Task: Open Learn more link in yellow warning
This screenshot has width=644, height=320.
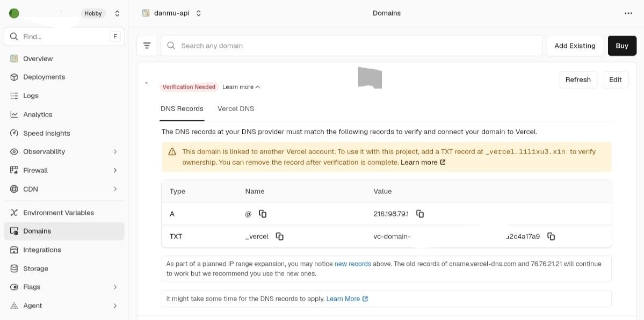Action: [423, 162]
